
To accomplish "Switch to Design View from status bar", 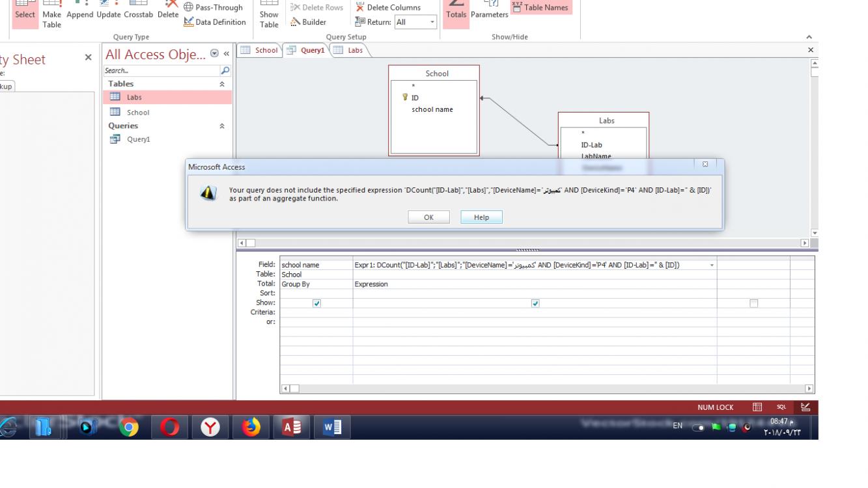I will click(805, 407).
